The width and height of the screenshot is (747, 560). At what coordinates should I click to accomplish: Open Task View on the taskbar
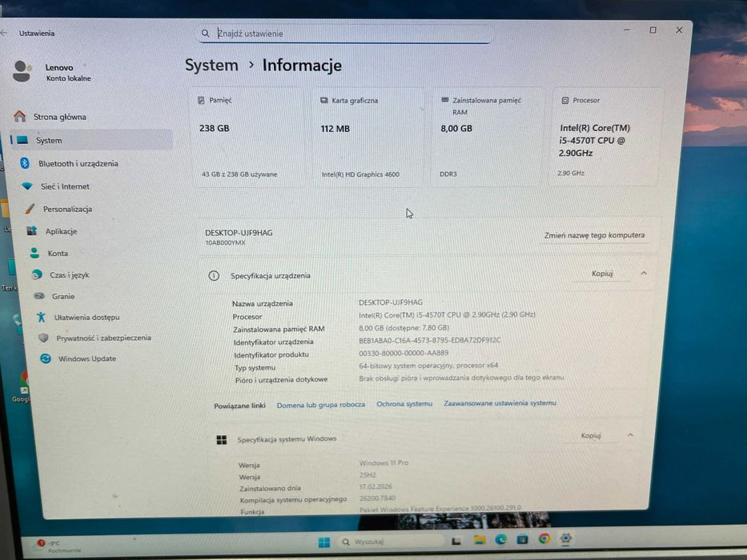pos(456,541)
